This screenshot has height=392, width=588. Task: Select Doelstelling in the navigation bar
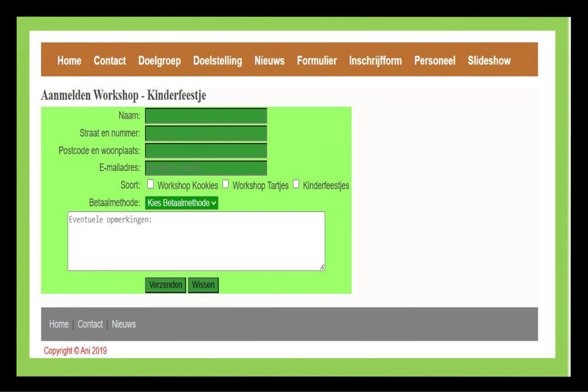coord(218,61)
